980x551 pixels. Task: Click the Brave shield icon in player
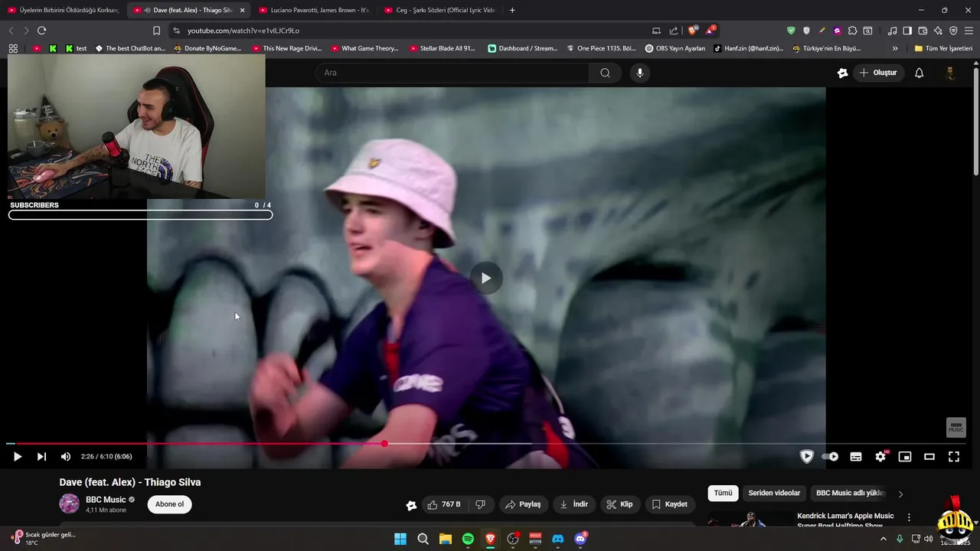(x=806, y=457)
